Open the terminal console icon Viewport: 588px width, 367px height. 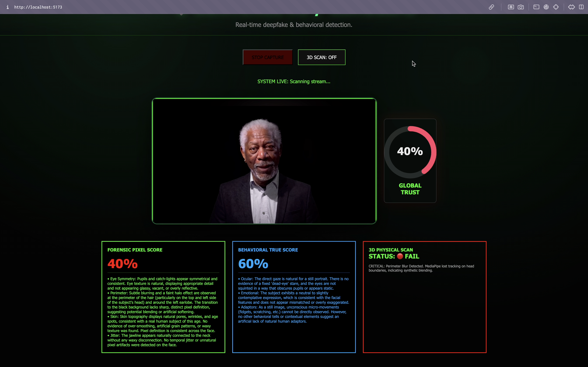[536, 7]
